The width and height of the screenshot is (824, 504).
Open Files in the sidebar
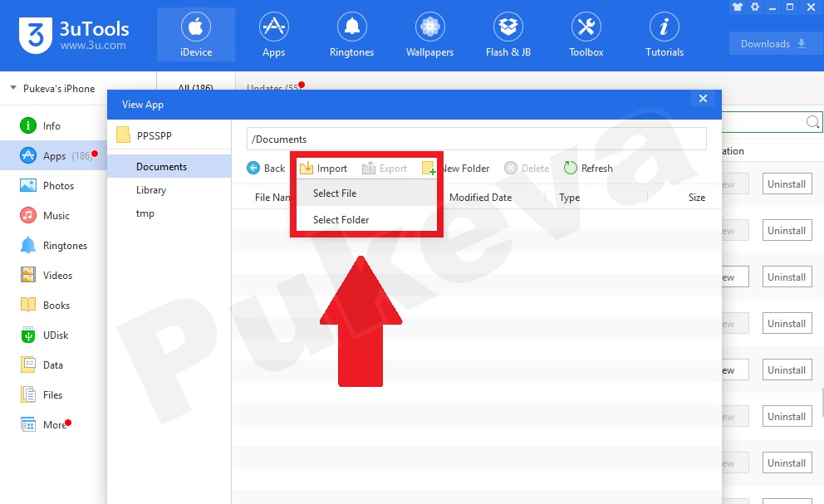pyautogui.click(x=52, y=394)
